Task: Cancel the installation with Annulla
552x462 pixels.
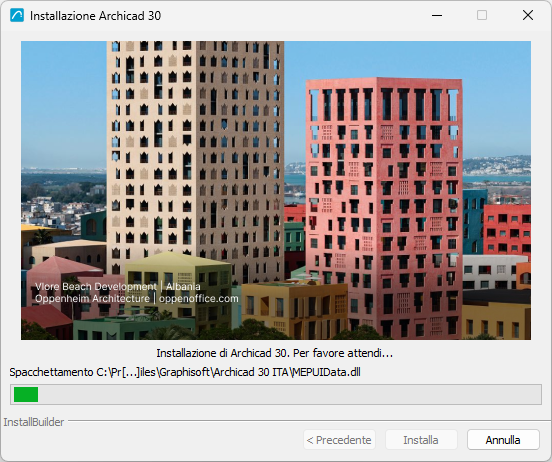Action: pyautogui.click(x=503, y=439)
